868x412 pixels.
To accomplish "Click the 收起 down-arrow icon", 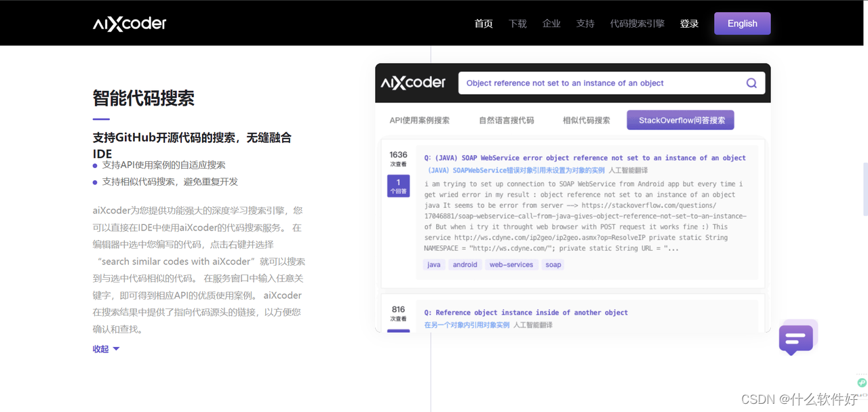I will pos(116,349).
